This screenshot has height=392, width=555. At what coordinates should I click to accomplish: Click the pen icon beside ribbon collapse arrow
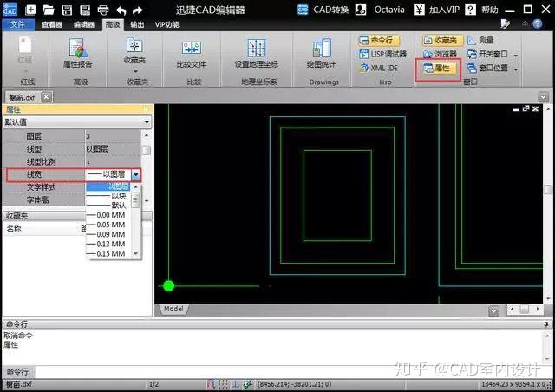tap(506, 23)
